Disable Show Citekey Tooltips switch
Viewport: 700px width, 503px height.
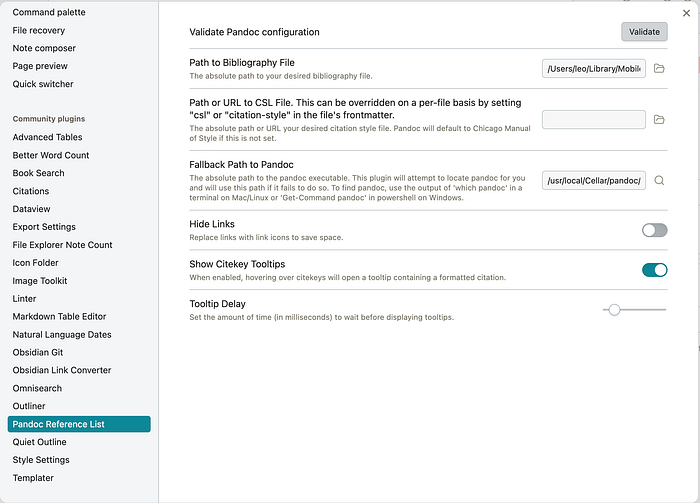click(x=654, y=270)
